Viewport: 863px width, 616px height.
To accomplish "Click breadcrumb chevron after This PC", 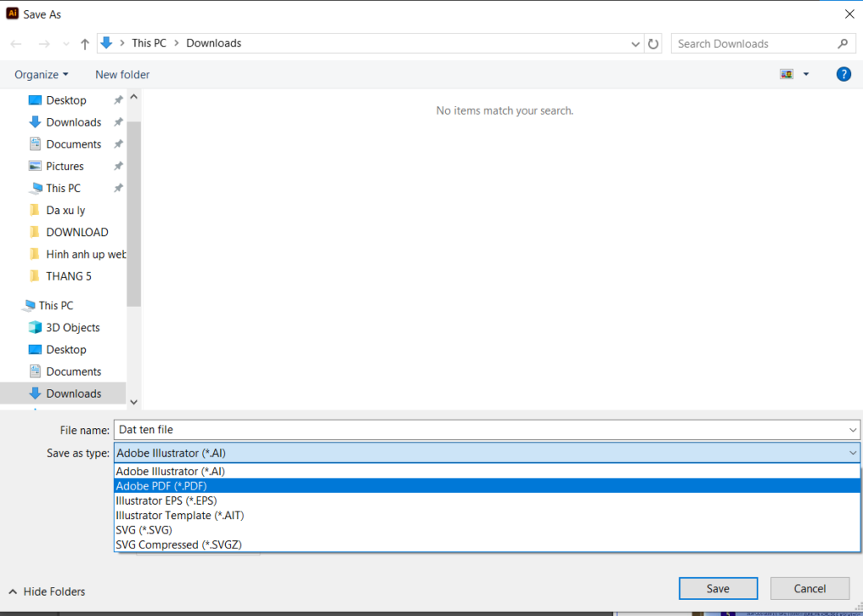I will click(x=177, y=44).
